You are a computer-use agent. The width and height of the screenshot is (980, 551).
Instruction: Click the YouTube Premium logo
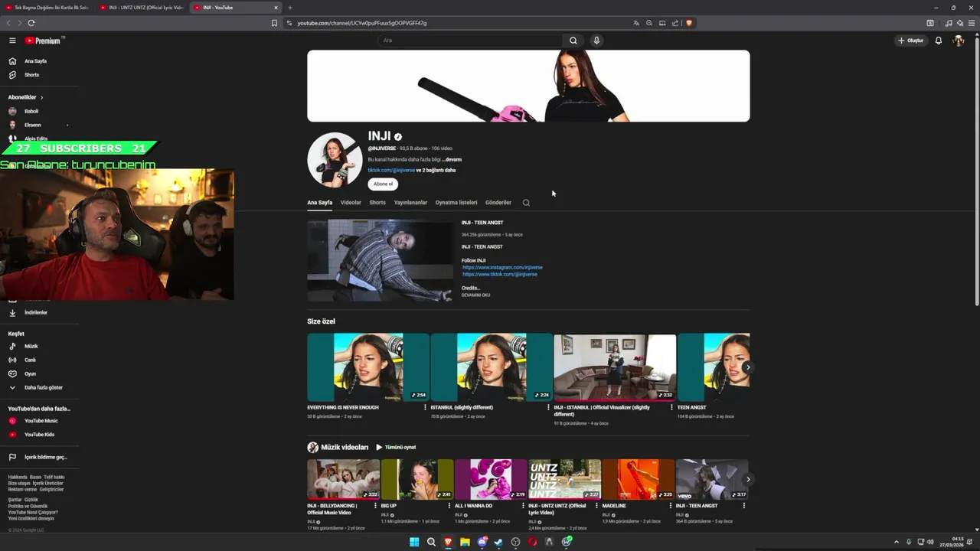tap(44, 41)
